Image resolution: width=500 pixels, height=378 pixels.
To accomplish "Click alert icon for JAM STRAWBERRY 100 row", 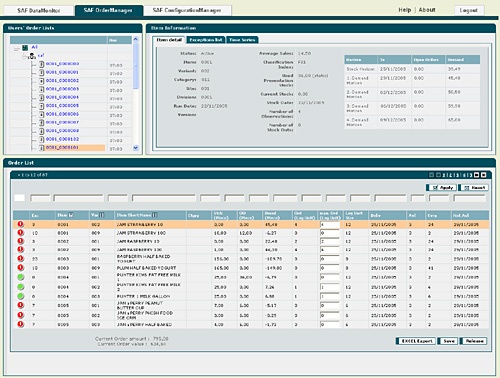I will pos(21,233).
